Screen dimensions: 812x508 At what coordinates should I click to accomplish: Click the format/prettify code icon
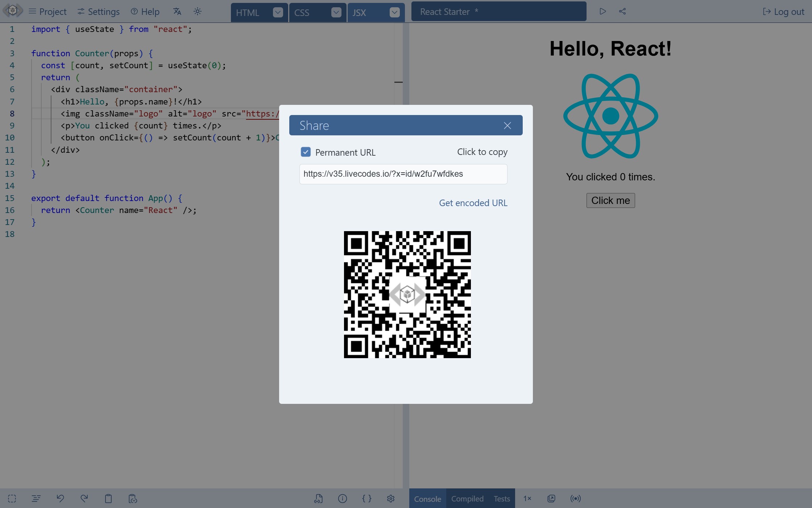coord(366,499)
